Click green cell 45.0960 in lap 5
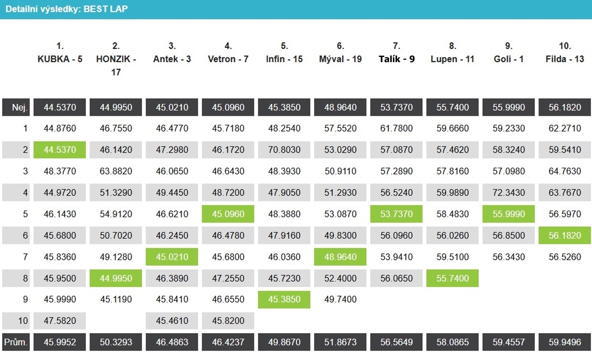The width and height of the screenshot is (592, 364). 228,214
